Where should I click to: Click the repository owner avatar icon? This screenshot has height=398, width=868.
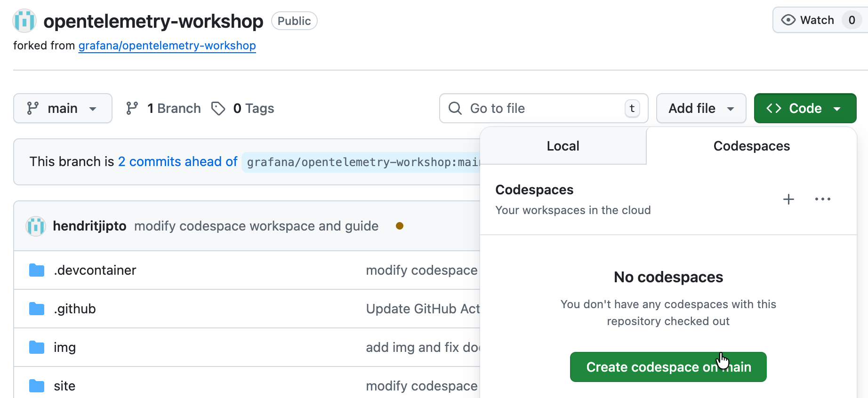click(24, 21)
